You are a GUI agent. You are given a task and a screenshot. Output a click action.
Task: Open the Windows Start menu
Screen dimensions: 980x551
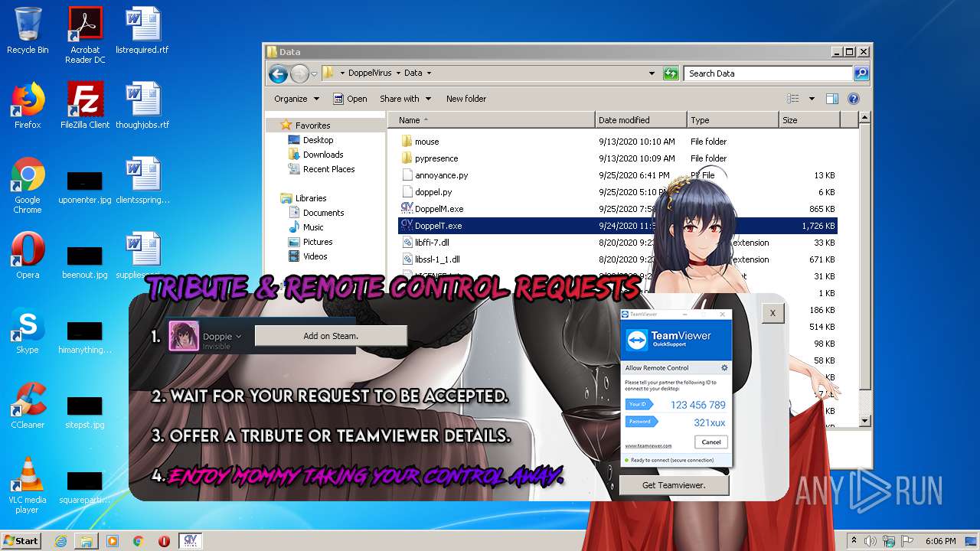click(x=21, y=541)
